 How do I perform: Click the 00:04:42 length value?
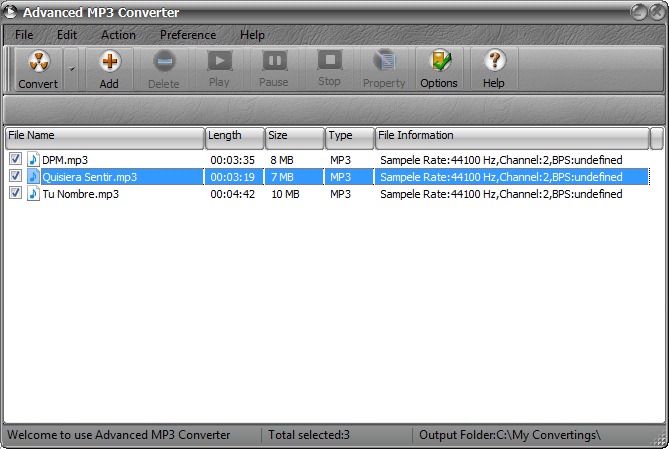tap(233, 194)
